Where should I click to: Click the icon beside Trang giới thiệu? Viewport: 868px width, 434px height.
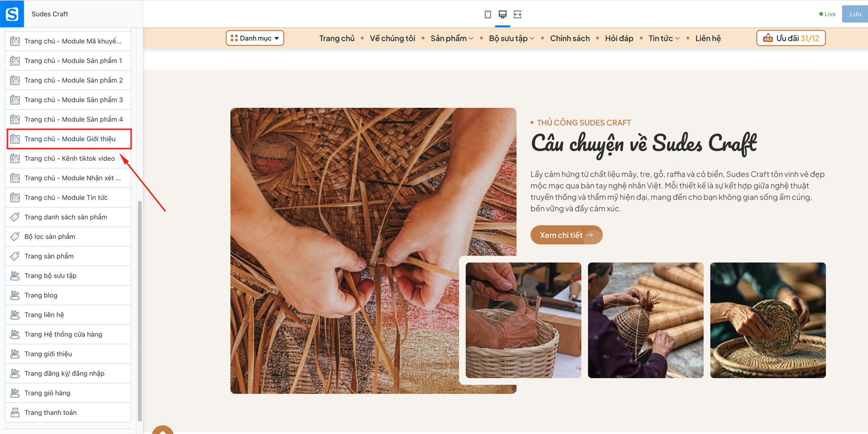coord(15,354)
